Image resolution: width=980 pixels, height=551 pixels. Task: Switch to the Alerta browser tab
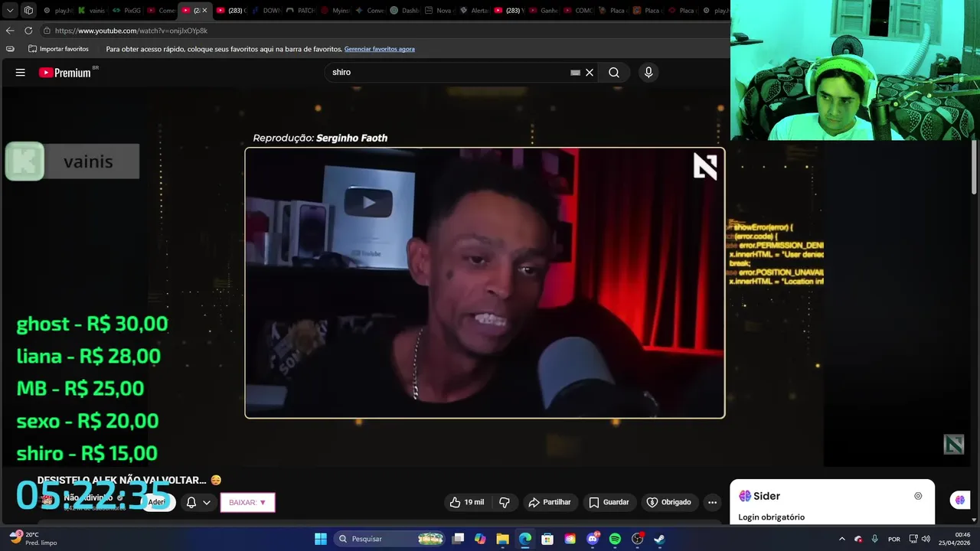click(474, 11)
